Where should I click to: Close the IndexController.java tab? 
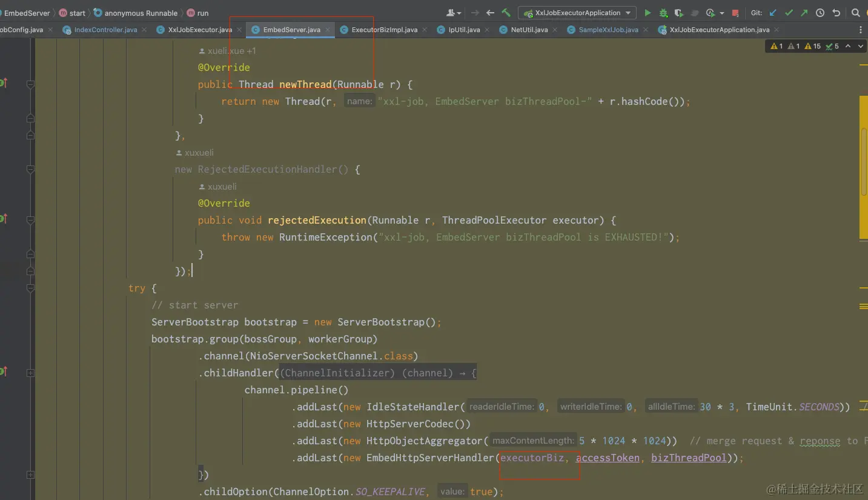click(x=145, y=30)
